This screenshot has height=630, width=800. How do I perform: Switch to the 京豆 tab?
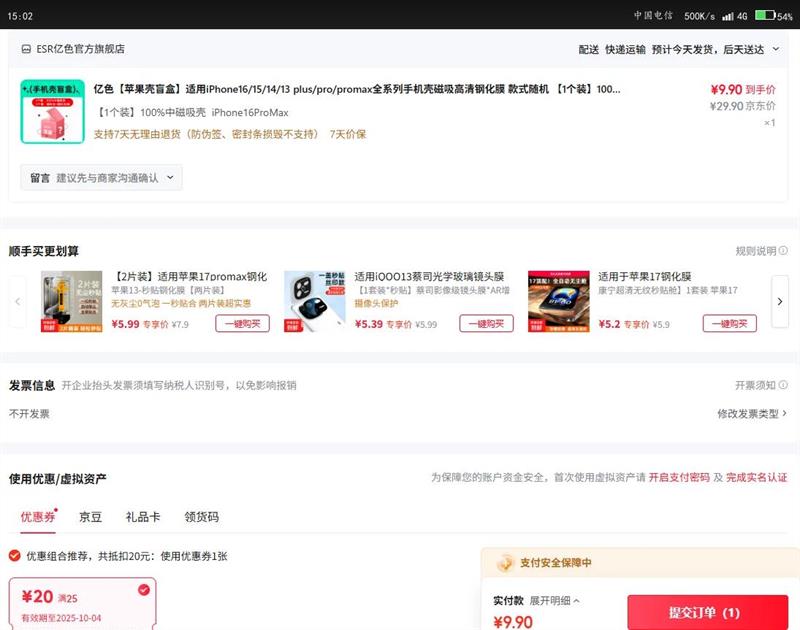tap(90, 517)
